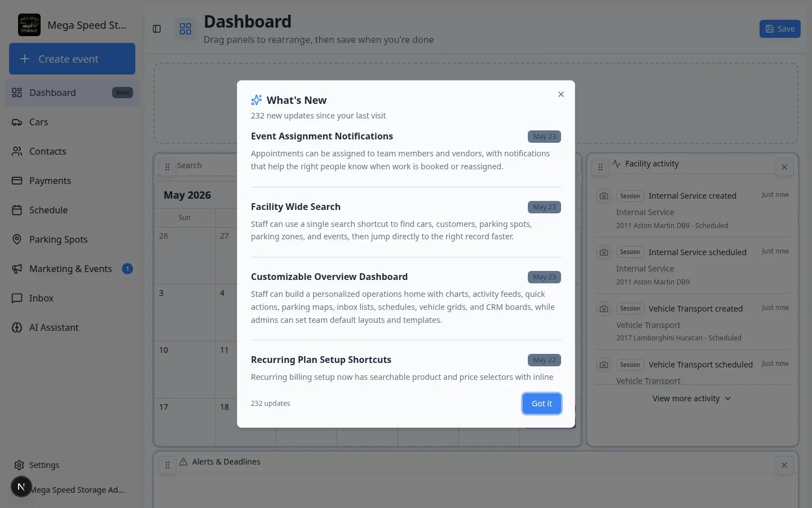Click Mega Speed Storage Ad... account name

point(78,490)
